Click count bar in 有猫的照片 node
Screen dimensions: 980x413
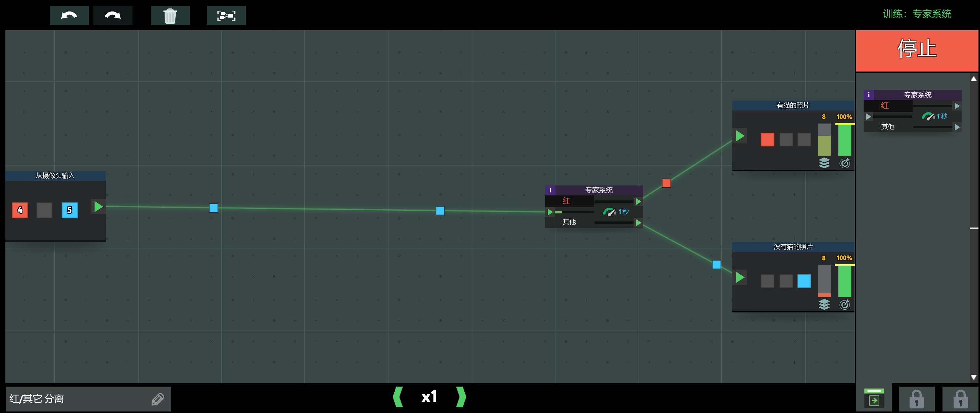[x=824, y=140]
